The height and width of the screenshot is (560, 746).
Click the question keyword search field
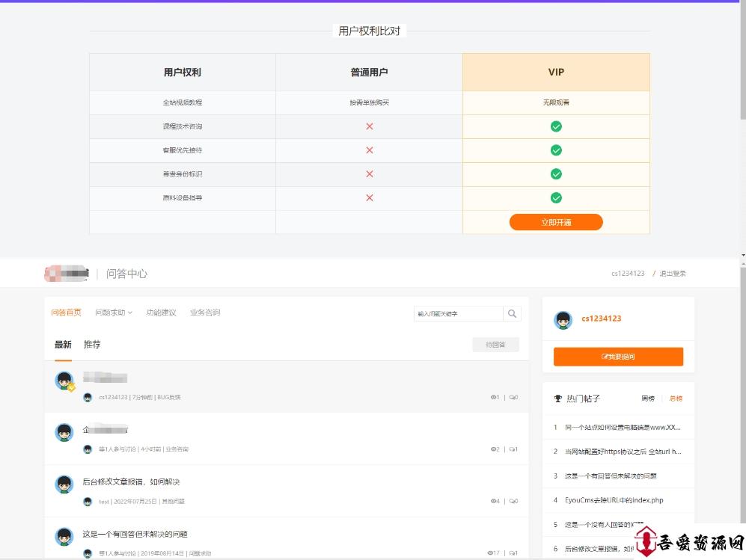458,314
